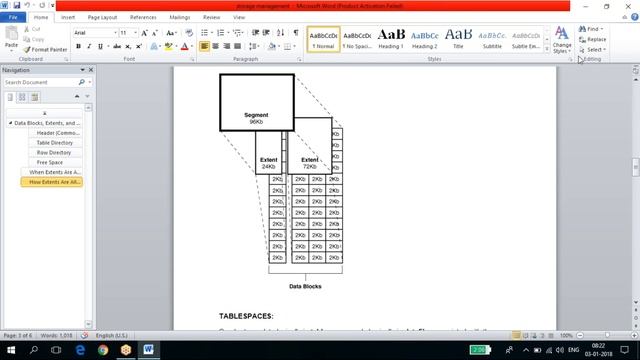Viewport: 640px width, 360px height.
Task: Apply the Title style
Action: point(458,40)
